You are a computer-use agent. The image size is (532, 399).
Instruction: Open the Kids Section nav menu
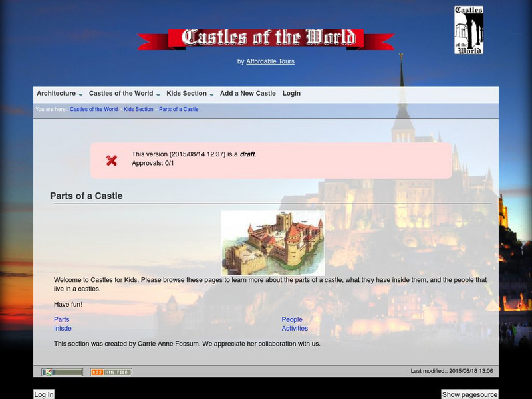(x=187, y=93)
